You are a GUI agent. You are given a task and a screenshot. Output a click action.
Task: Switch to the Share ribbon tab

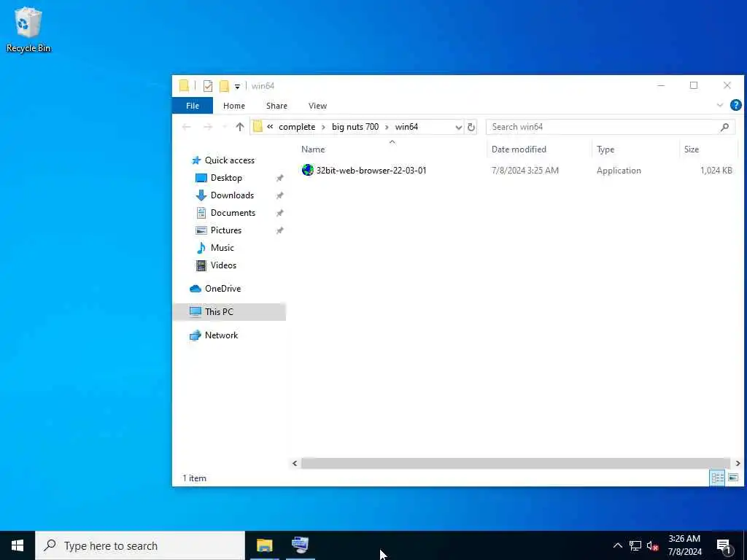point(276,106)
